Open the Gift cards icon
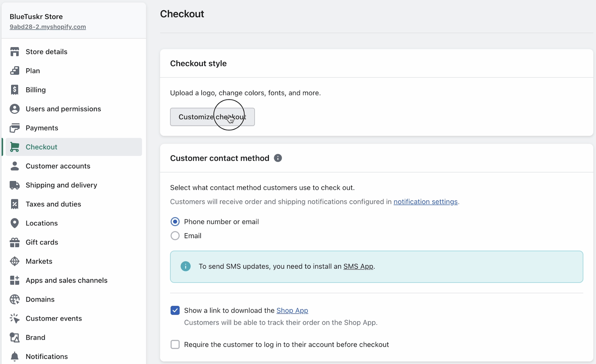 tap(15, 242)
